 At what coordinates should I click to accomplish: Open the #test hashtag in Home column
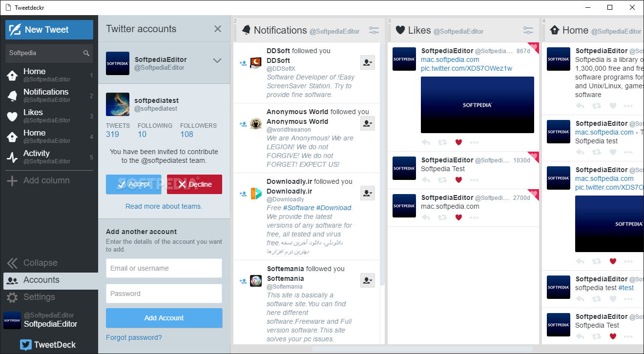626,288
